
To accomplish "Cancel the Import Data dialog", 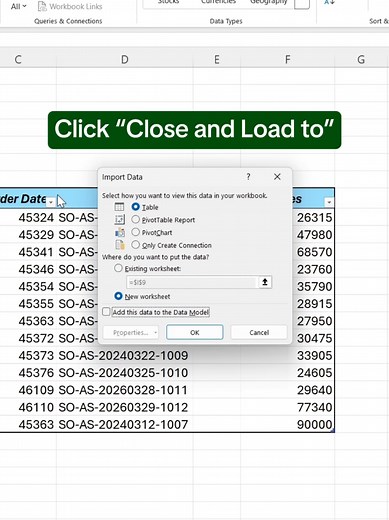I will coord(259,332).
